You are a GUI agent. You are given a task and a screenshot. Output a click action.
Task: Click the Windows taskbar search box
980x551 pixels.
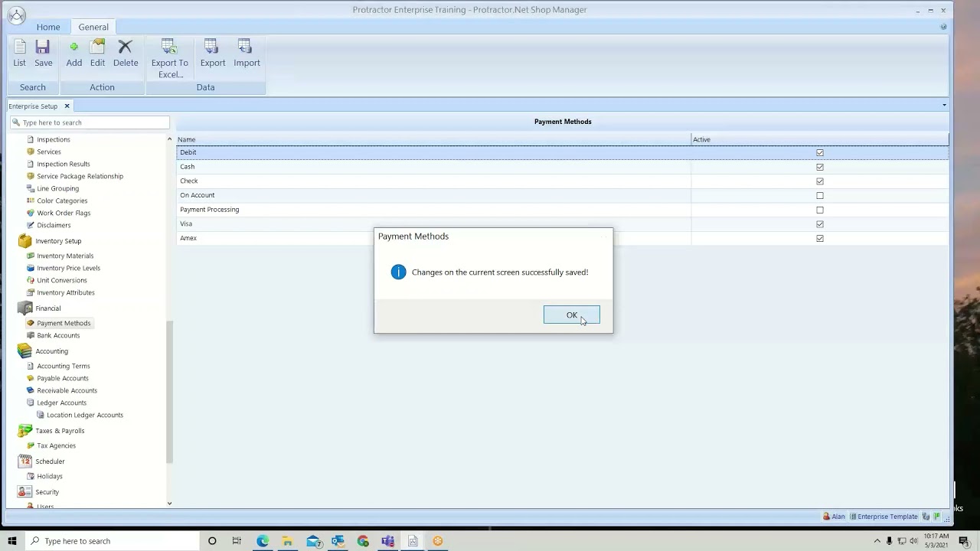point(112,541)
